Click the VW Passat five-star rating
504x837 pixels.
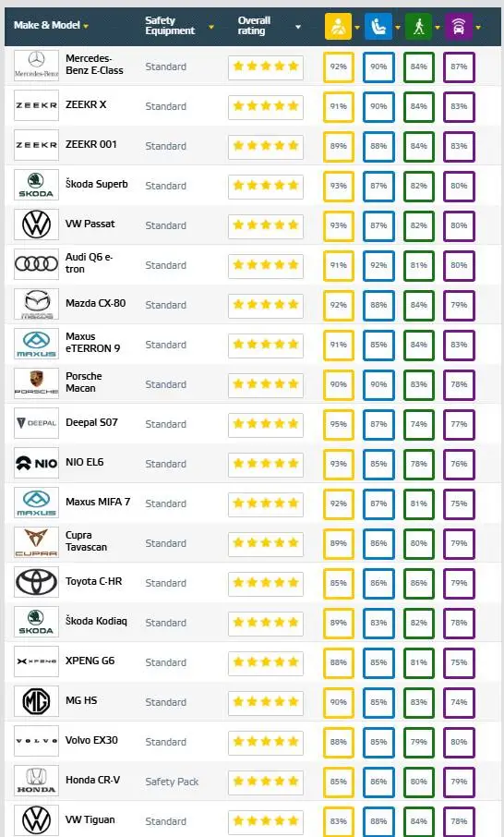click(x=266, y=225)
